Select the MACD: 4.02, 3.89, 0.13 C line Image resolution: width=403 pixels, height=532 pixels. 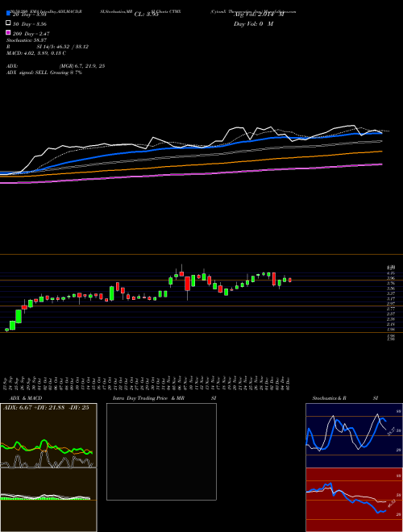click(36, 53)
